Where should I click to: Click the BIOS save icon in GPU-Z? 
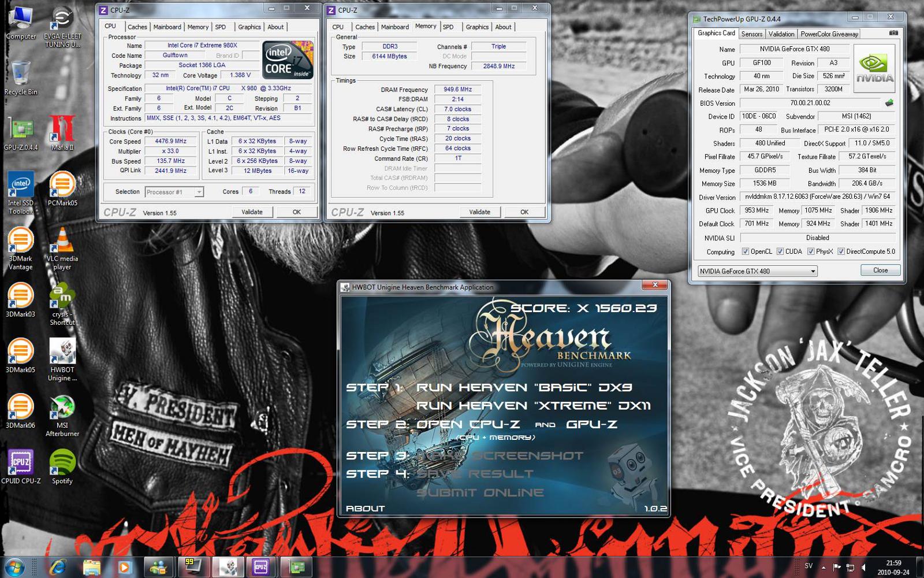pyautogui.click(x=889, y=103)
